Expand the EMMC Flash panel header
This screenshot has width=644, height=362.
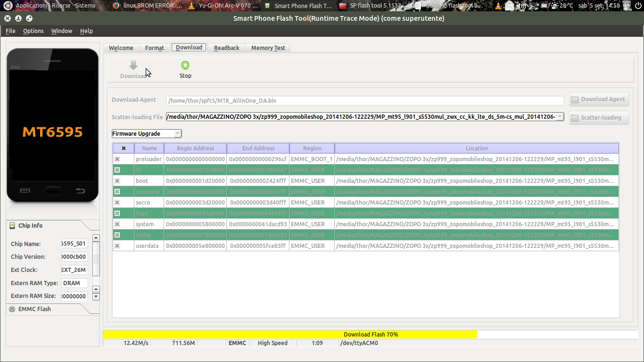pos(53,309)
